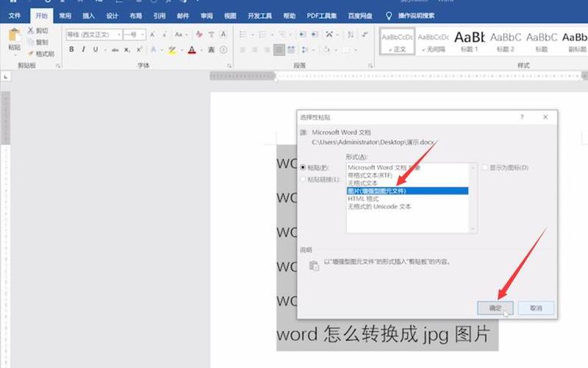Viewport: 588px width, 368px height.
Task: Open the 文件 menu tab
Action: [x=14, y=15]
